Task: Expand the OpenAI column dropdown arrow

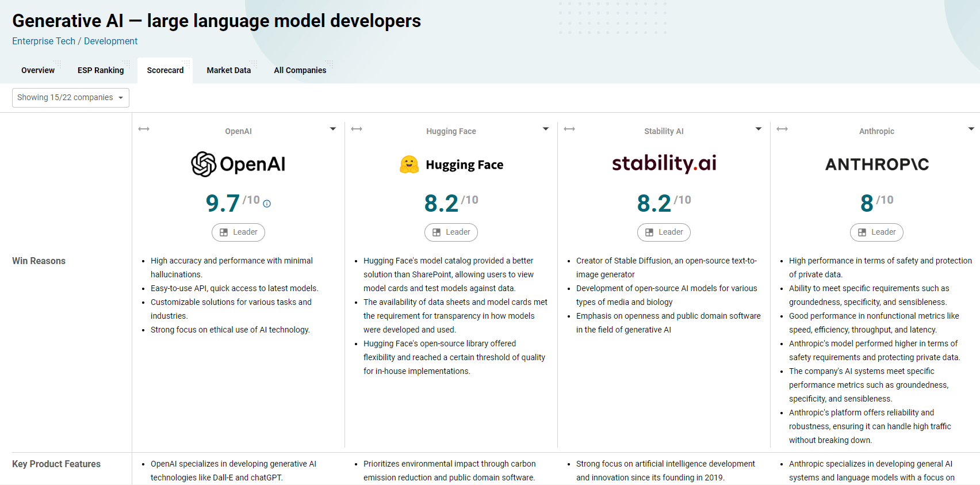Action: (333, 129)
